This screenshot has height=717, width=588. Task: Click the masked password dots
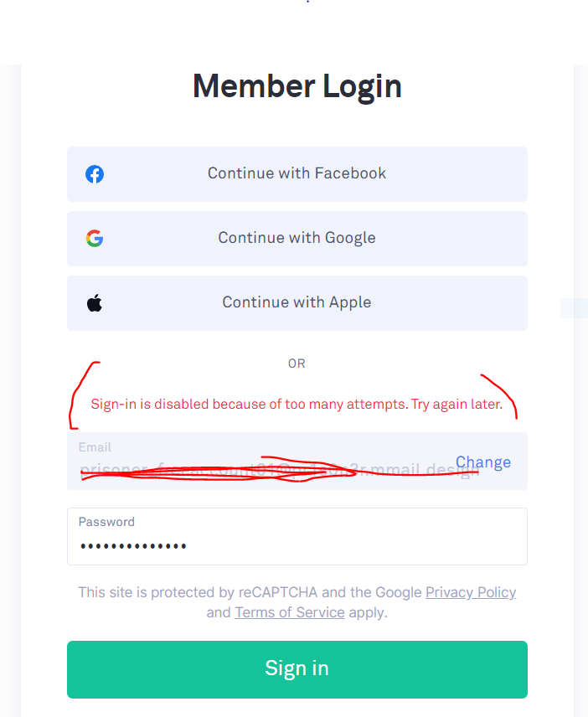[x=133, y=547]
